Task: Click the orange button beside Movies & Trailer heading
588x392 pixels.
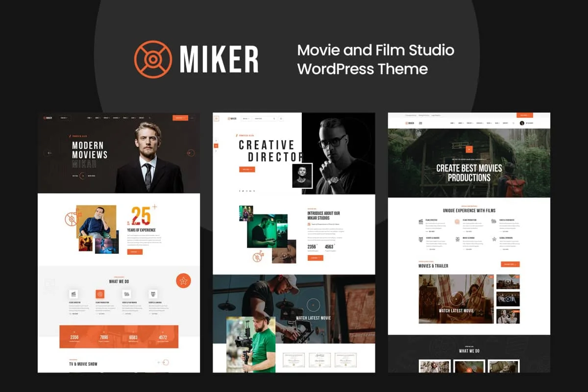Action: (510, 264)
